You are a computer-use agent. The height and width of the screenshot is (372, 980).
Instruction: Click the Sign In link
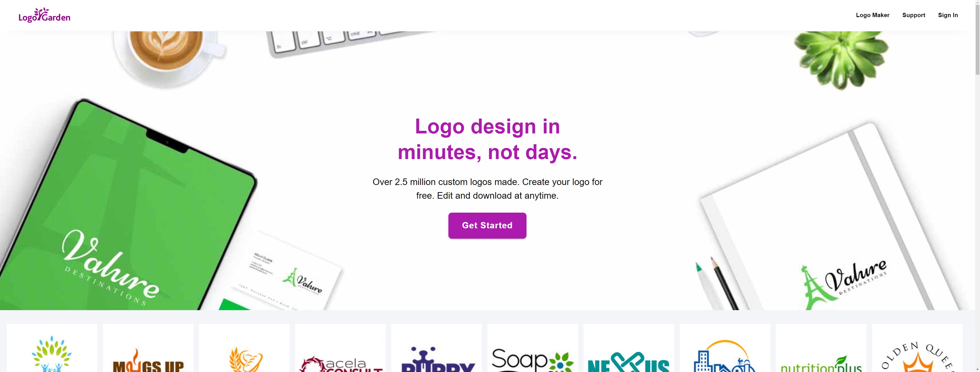tap(948, 15)
